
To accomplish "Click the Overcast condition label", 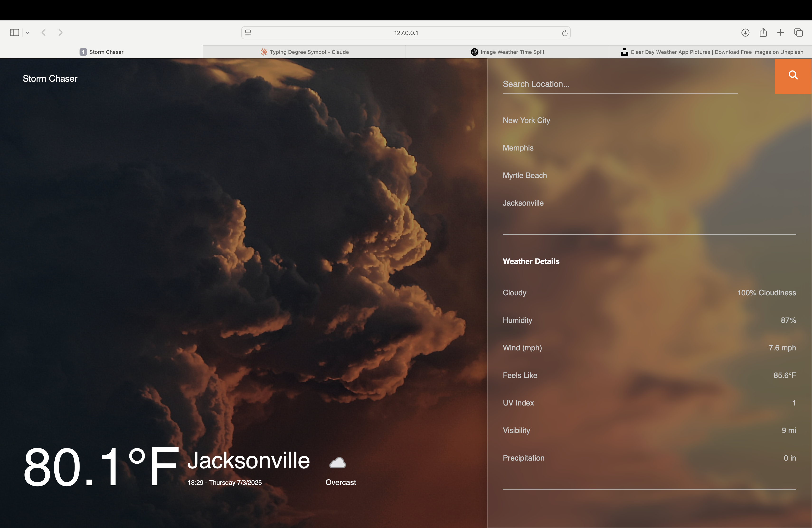I will click(x=340, y=482).
